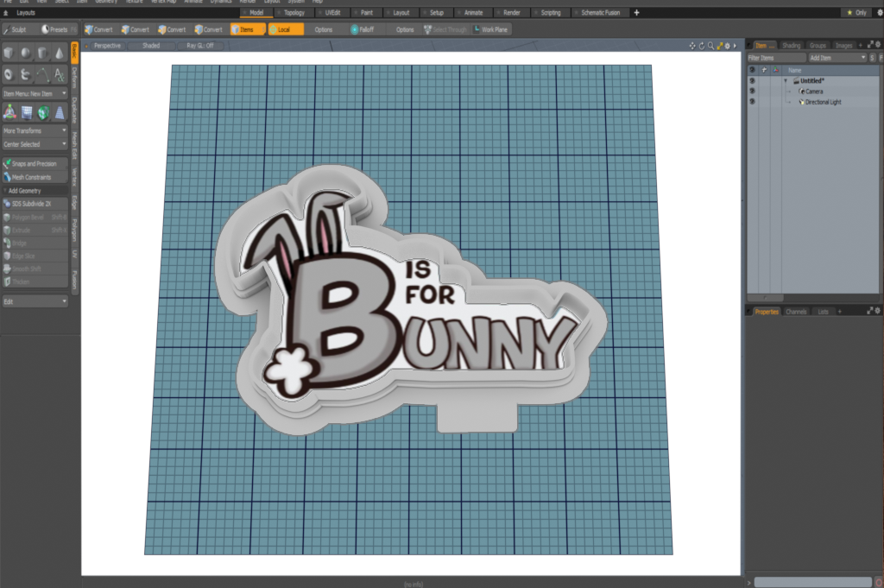Activate the Text tool icon
Viewport: 884px width, 588px height.
coord(60,74)
